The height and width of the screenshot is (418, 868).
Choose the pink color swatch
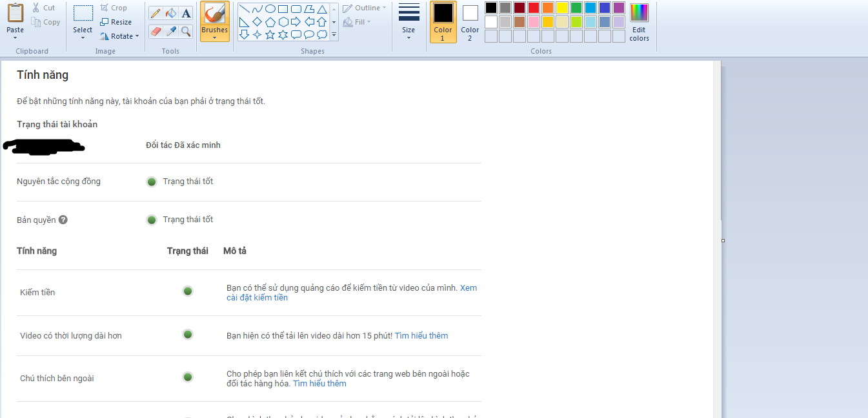pos(534,22)
